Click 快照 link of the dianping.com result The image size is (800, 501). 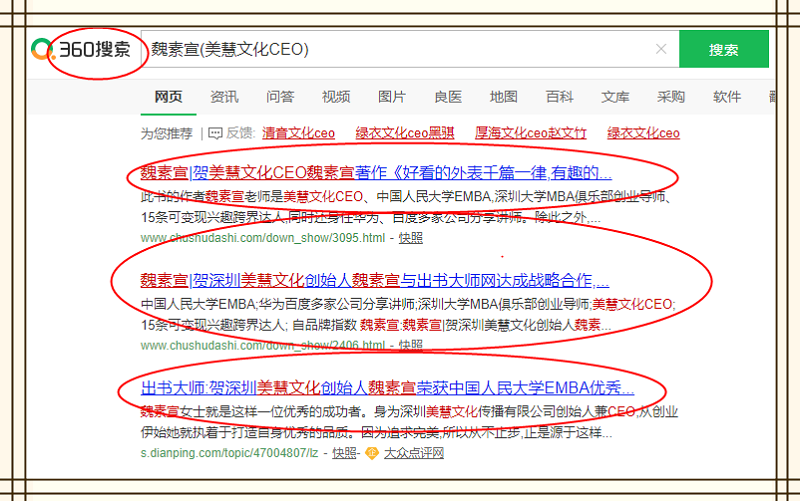click(345, 453)
